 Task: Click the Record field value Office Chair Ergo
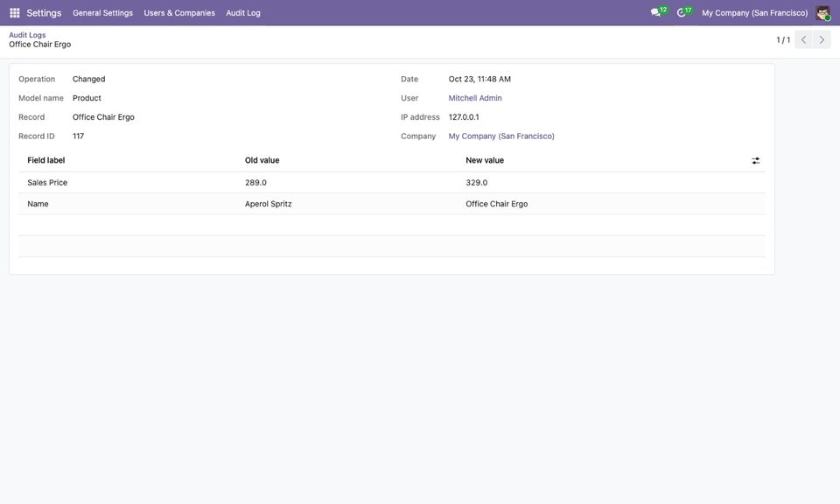click(x=103, y=116)
